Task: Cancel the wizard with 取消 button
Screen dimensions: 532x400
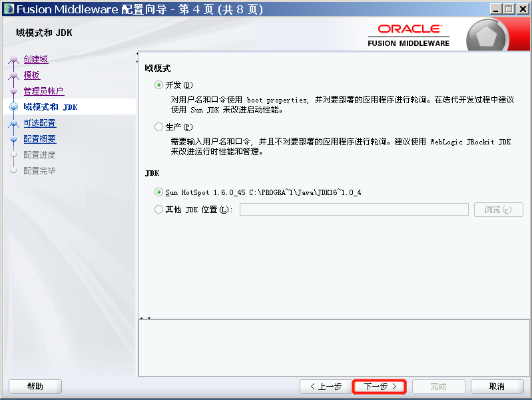Action: 497,387
